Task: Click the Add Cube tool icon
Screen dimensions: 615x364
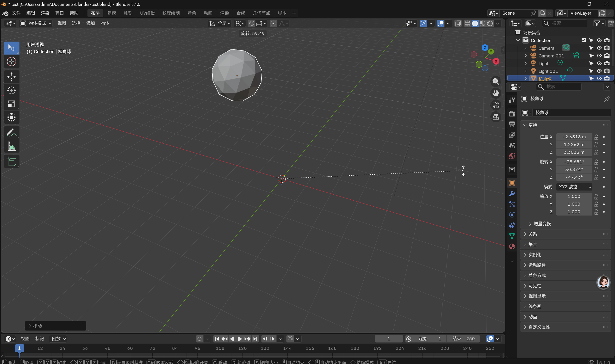Action: click(x=11, y=162)
